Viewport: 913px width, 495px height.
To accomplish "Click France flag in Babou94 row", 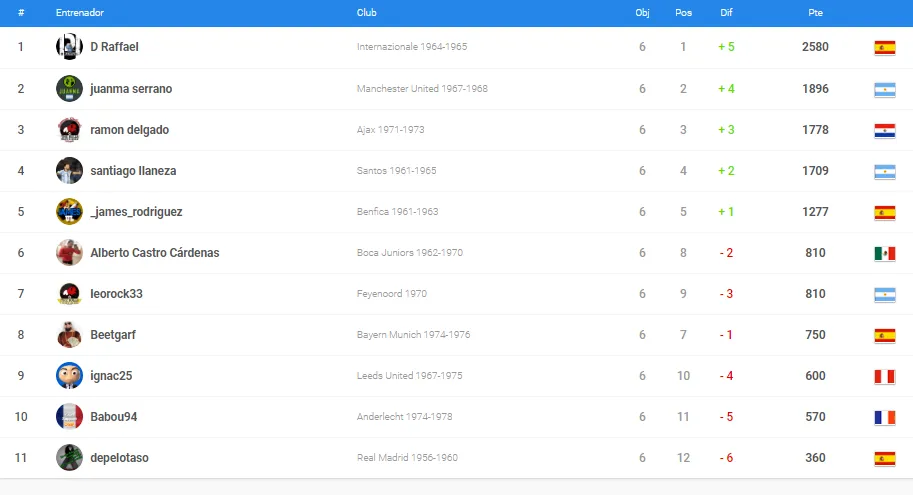I will point(884,418).
